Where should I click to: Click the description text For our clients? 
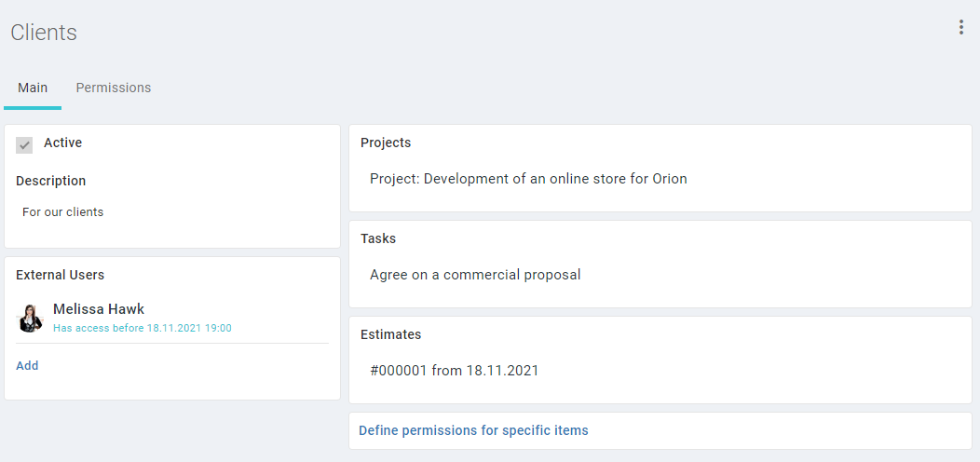coord(62,212)
